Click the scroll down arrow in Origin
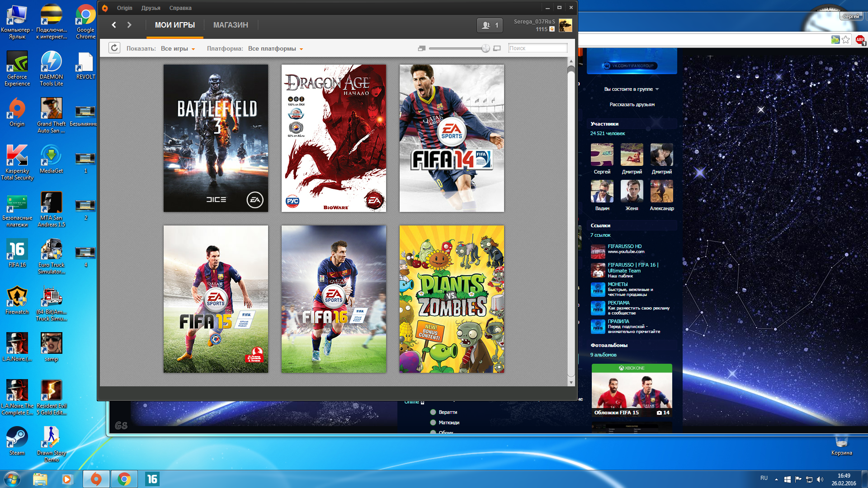Viewport: 868px width, 488px height. (x=571, y=382)
